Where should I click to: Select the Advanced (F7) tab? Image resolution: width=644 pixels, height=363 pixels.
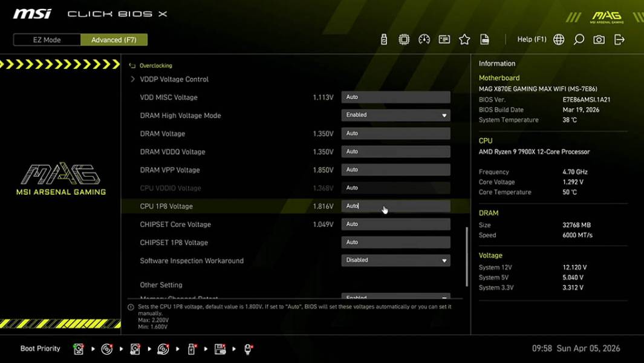(114, 39)
